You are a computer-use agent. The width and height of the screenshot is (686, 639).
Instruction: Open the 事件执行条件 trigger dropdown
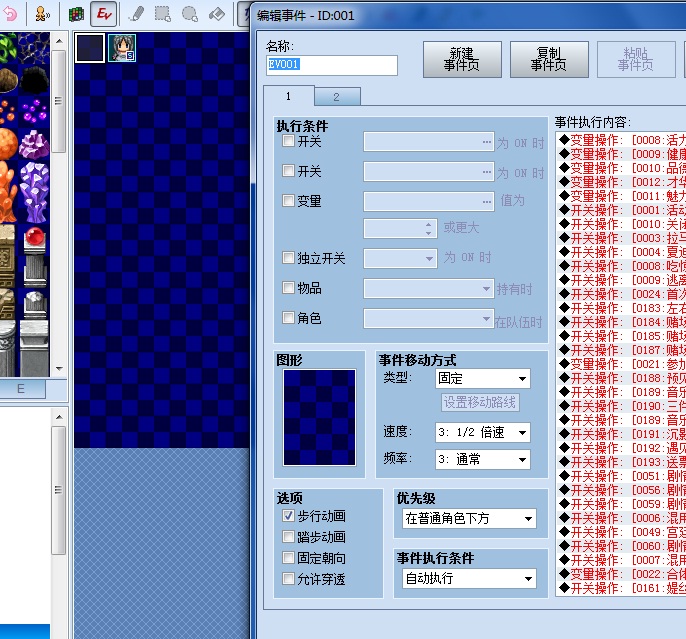point(469,579)
